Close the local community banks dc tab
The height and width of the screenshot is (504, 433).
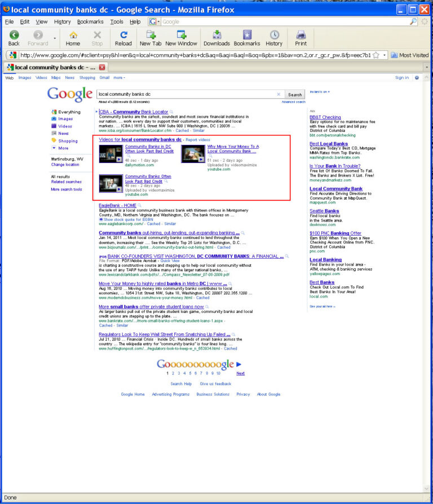pos(102,67)
